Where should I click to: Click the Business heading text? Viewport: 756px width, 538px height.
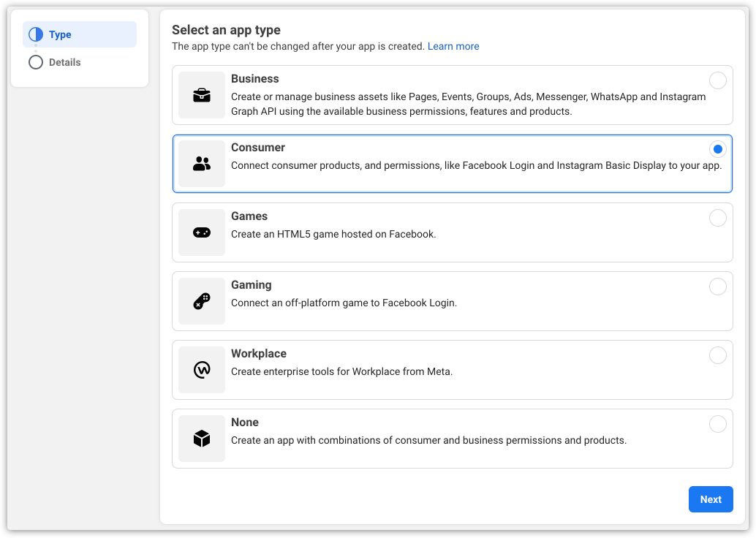click(255, 78)
